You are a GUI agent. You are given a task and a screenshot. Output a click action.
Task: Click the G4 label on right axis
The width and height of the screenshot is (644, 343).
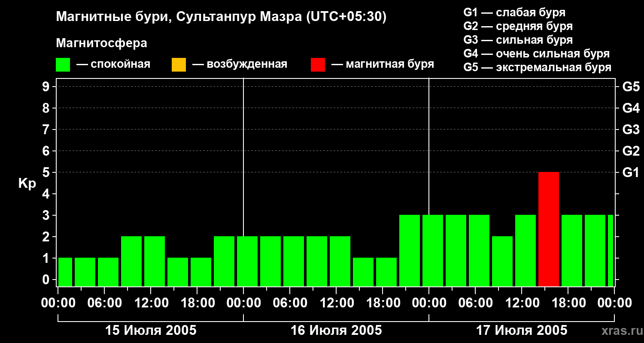(631, 108)
